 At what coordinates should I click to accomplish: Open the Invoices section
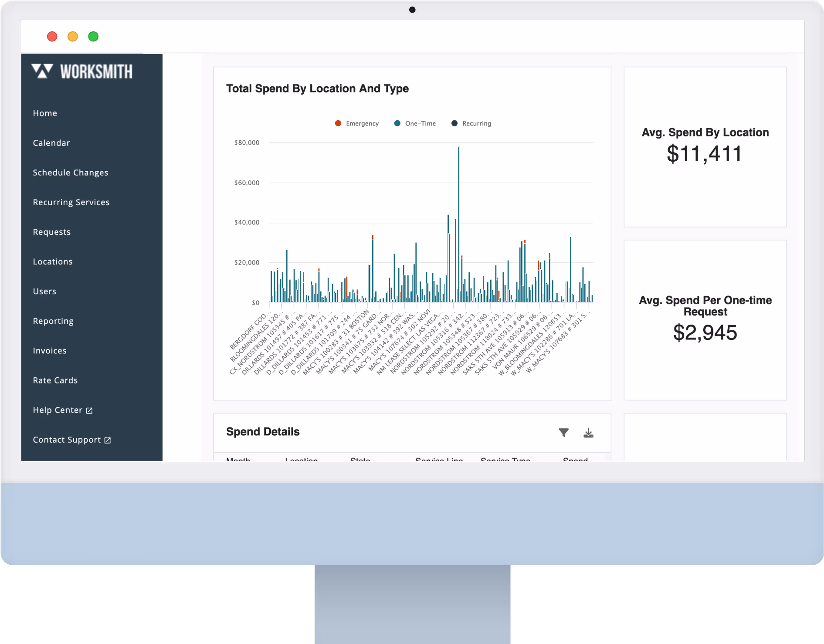click(x=50, y=351)
